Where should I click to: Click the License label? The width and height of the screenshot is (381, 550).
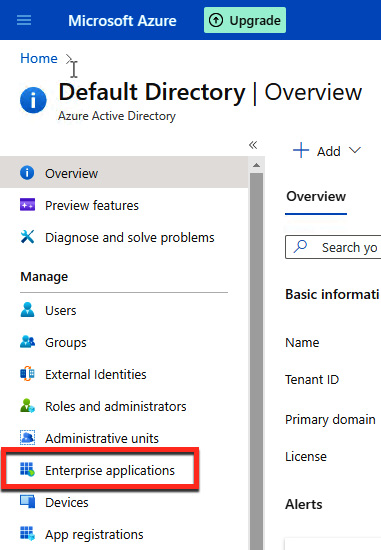pyautogui.click(x=306, y=456)
